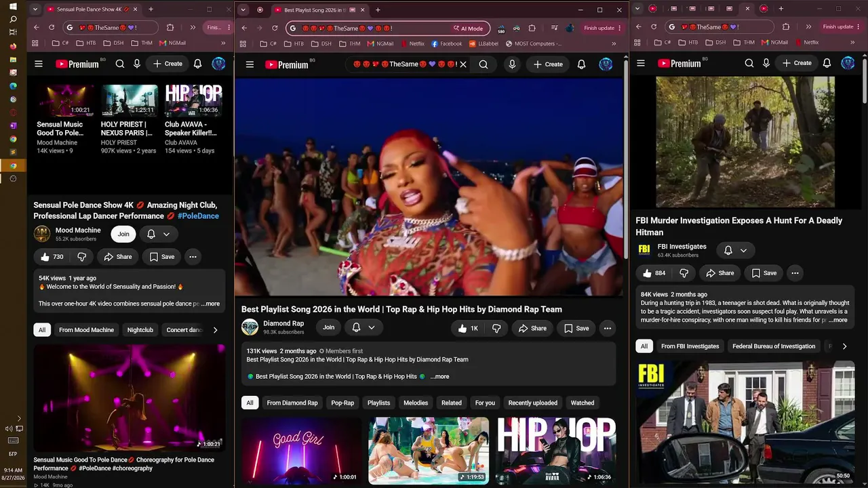Click the search magnifier in left YouTube window
Viewport: 868px width, 488px height.
pyautogui.click(x=120, y=64)
